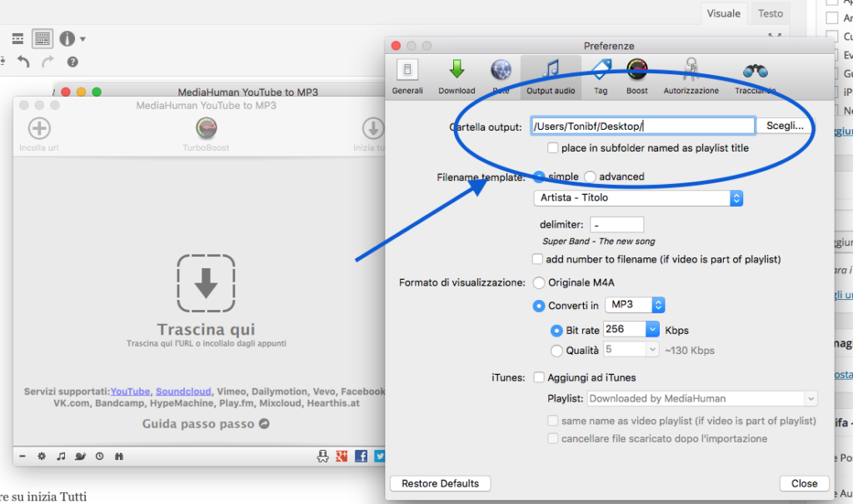Open the Boost preferences tab

point(637,77)
